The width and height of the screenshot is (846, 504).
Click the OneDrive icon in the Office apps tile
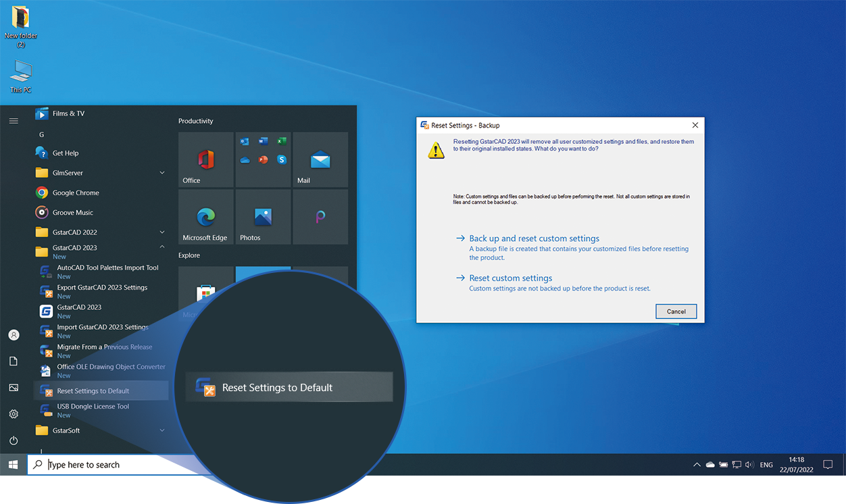point(245,159)
